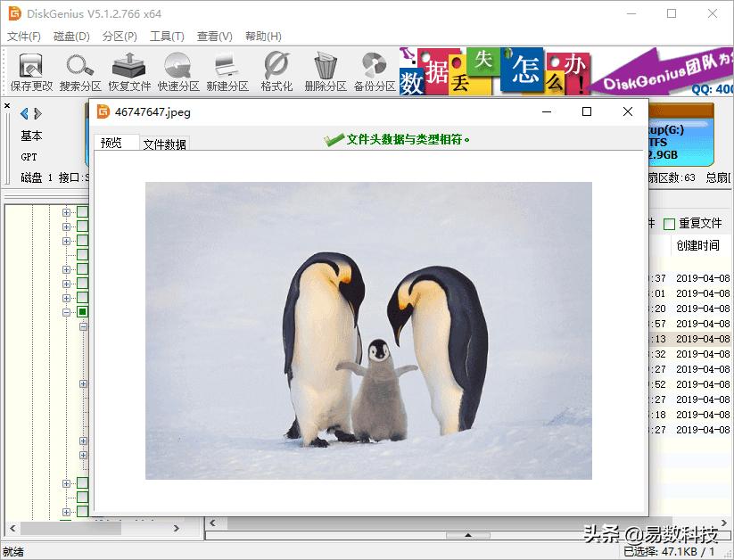
Task: Click the blue back arrow in disk panel
Action: (x=24, y=113)
